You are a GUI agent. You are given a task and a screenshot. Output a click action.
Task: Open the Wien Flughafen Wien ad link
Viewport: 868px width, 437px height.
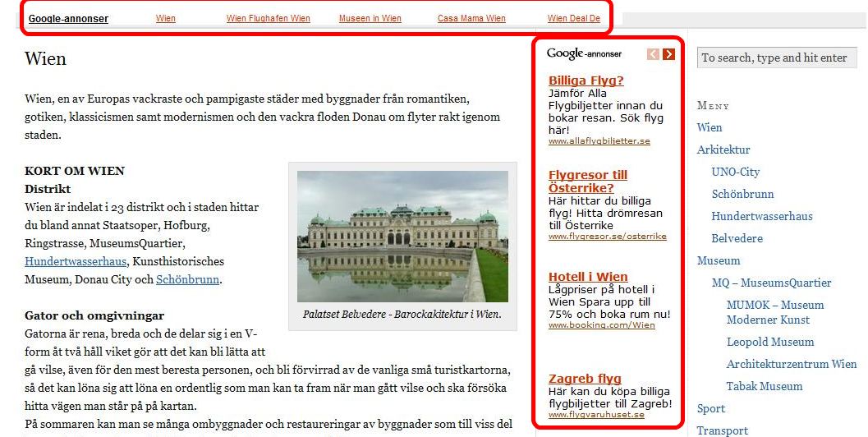tap(268, 18)
